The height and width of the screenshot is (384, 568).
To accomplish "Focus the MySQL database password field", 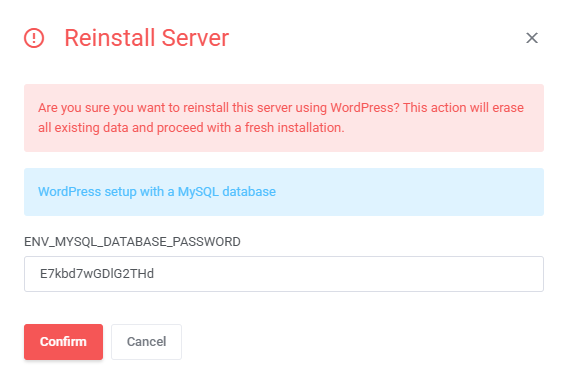I will click(284, 274).
